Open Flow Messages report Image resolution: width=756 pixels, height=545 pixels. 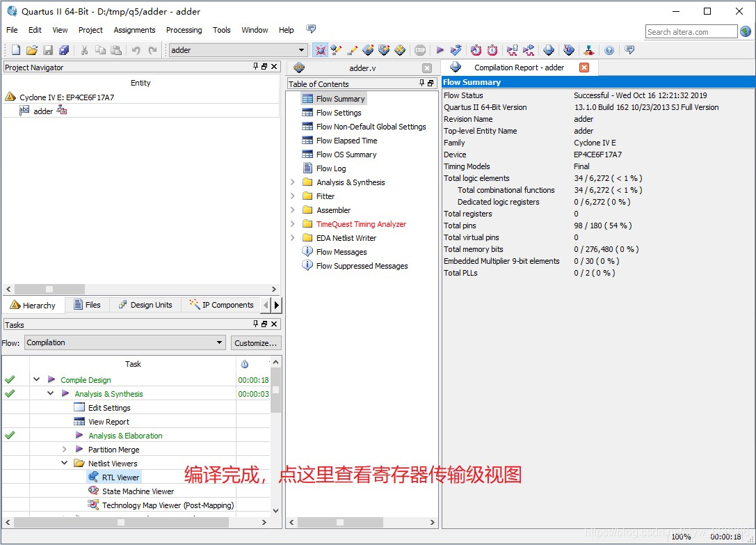[x=341, y=251]
